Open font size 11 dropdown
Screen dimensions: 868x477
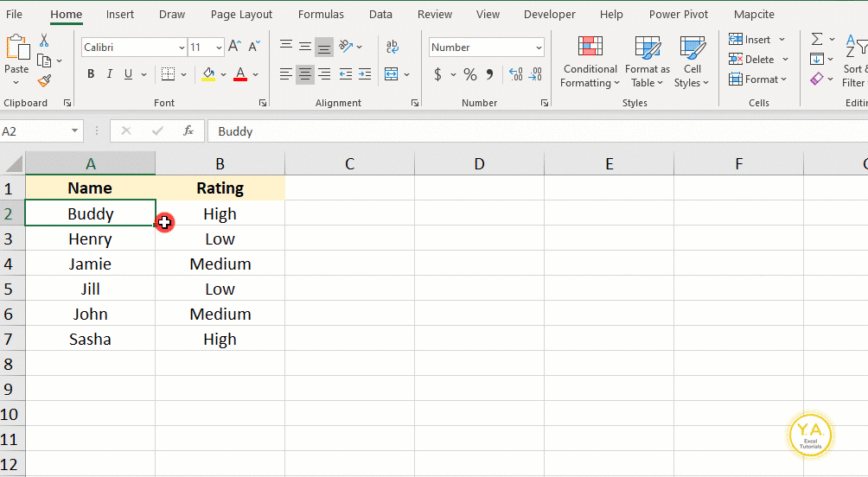(220, 48)
